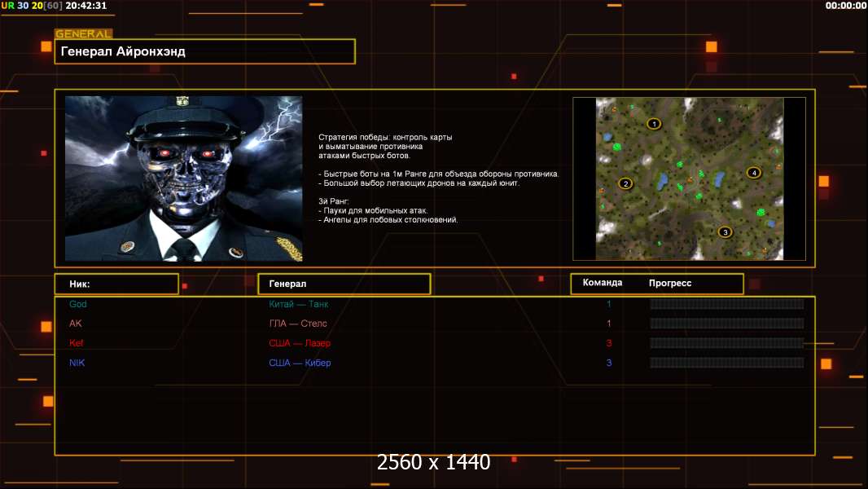Select player name 'AK'

[75, 324]
